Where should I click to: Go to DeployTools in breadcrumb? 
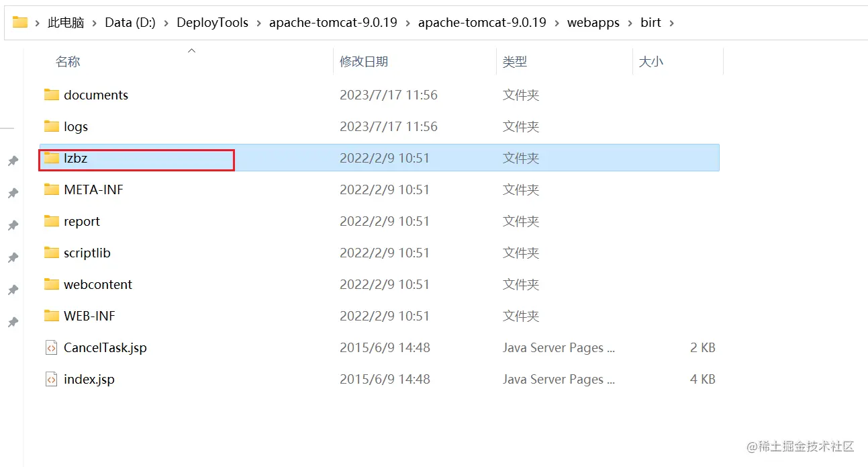point(212,23)
